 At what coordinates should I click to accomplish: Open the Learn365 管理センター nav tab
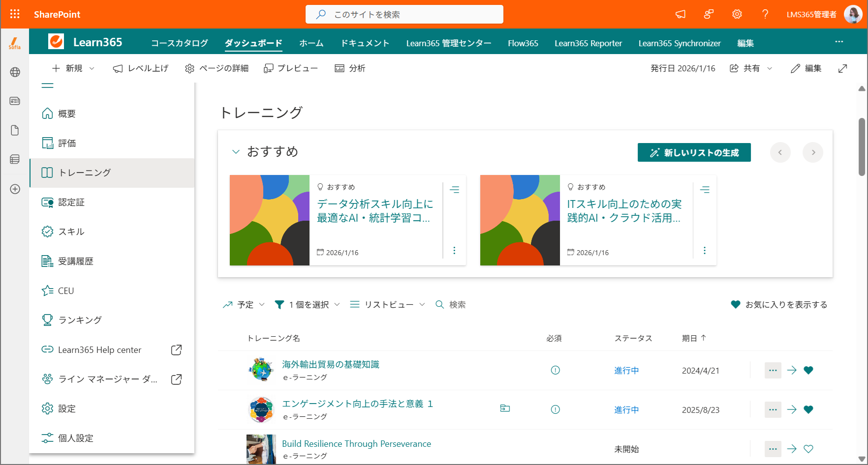pos(449,43)
